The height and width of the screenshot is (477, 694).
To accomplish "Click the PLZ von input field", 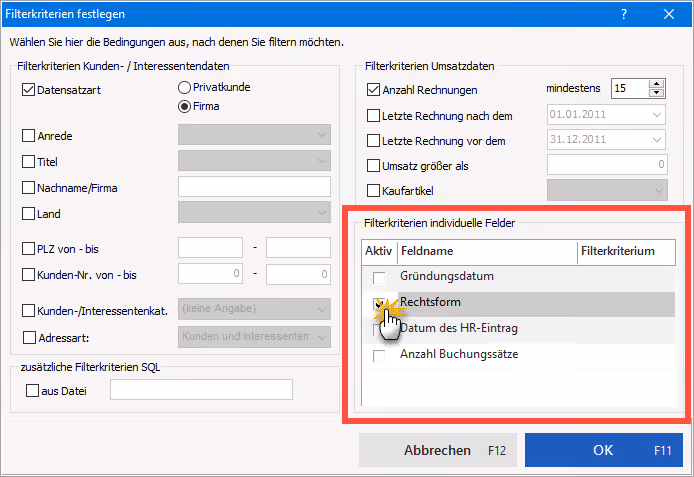I will coord(210,248).
